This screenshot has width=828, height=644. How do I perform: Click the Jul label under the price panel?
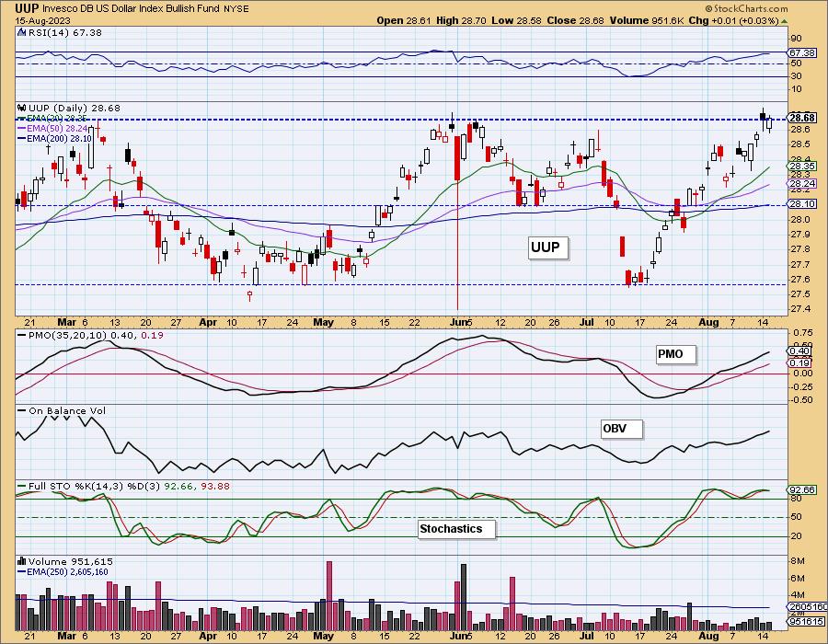point(587,322)
